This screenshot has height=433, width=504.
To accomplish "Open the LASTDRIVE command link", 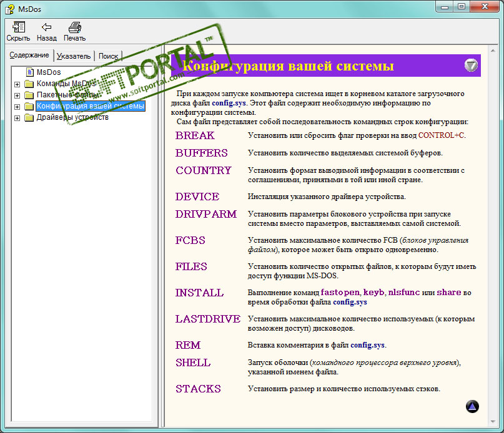I will [x=208, y=319].
